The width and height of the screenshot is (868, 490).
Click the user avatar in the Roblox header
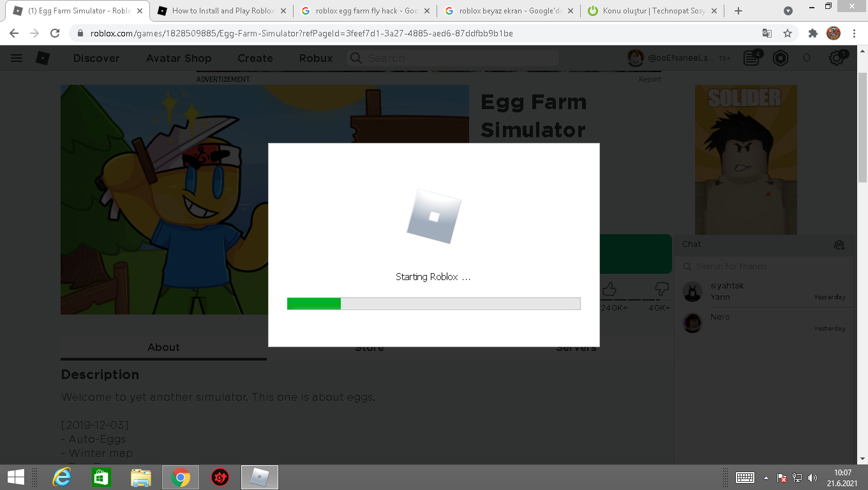pos(635,58)
